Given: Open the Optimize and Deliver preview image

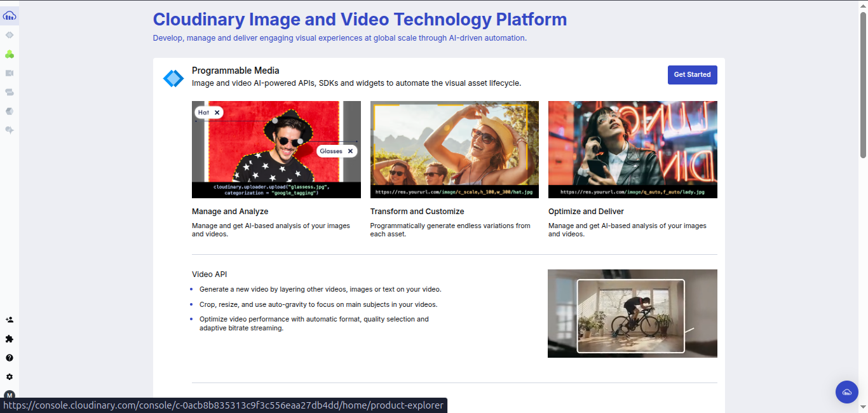Looking at the screenshot, I should pyautogui.click(x=633, y=149).
